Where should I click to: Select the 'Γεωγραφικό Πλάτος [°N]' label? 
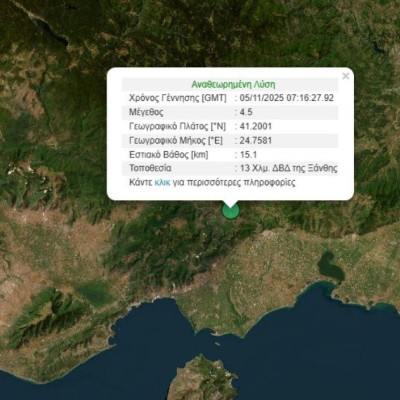tap(177, 126)
